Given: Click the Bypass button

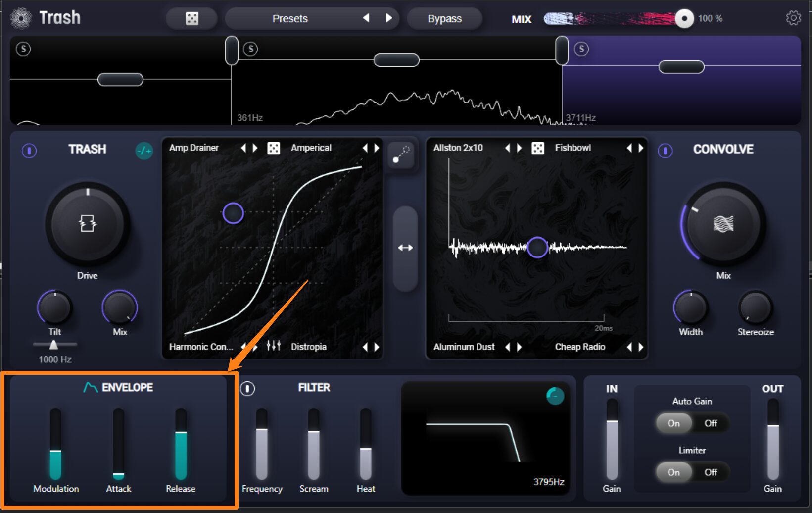Looking at the screenshot, I should pyautogui.click(x=444, y=19).
